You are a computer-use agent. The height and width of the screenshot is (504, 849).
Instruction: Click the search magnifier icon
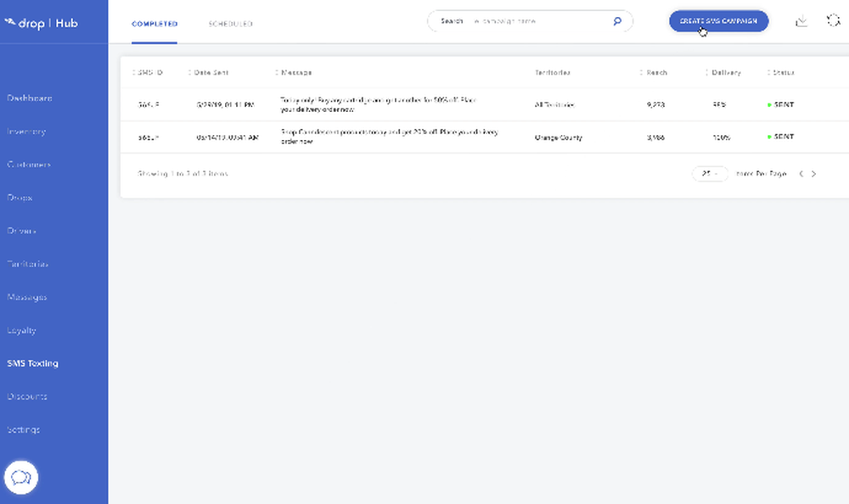pos(617,21)
